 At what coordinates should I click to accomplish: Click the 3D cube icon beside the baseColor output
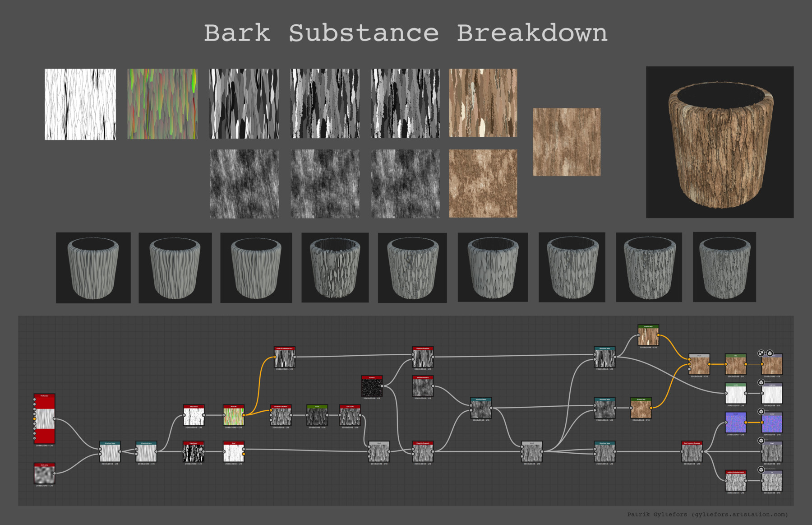coord(770,353)
